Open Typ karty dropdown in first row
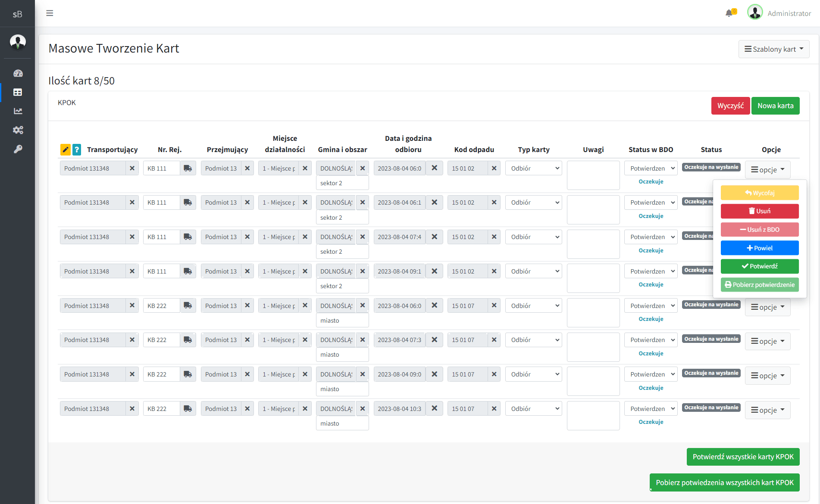Viewport: 820px width, 504px height. coord(533,168)
